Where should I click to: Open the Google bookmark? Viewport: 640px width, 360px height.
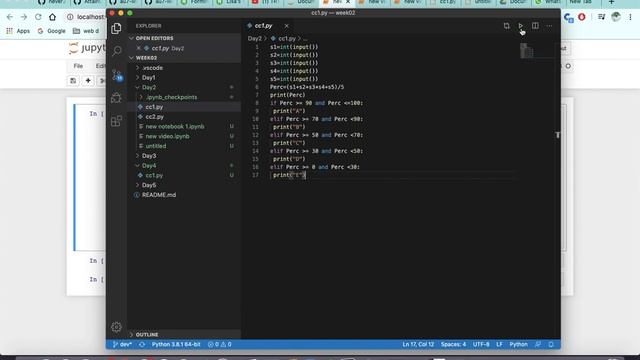point(51,31)
